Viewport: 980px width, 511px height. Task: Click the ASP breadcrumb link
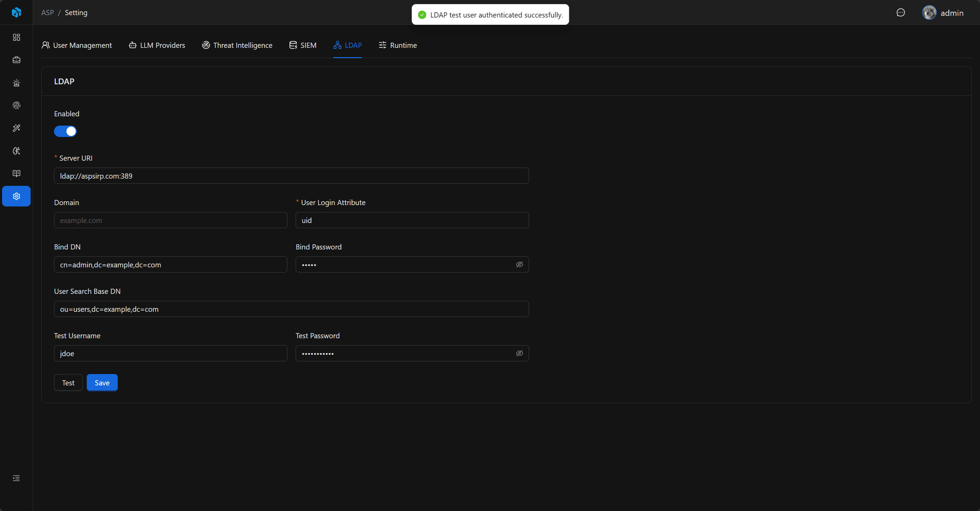click(48, 12)
